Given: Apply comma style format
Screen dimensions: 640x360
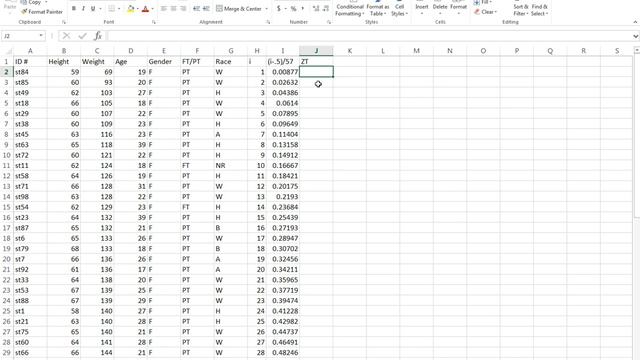Looking at the screenshot, I should tap(303, 9).
